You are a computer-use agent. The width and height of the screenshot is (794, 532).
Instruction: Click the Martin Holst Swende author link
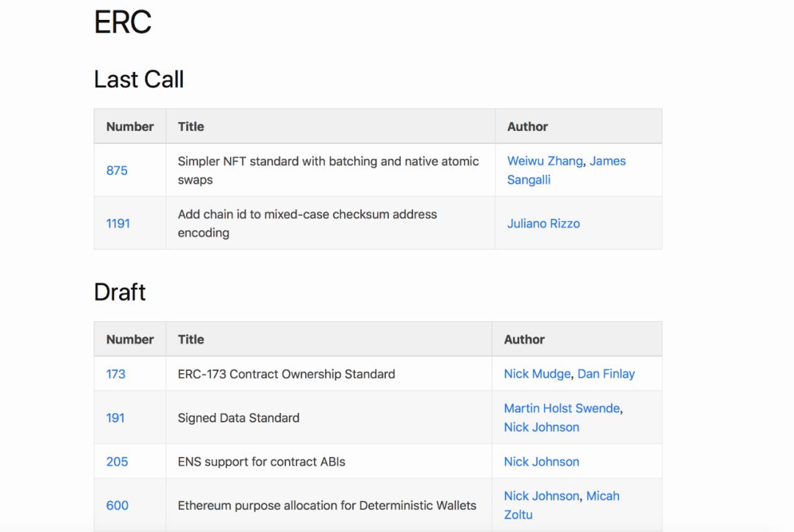562,409
